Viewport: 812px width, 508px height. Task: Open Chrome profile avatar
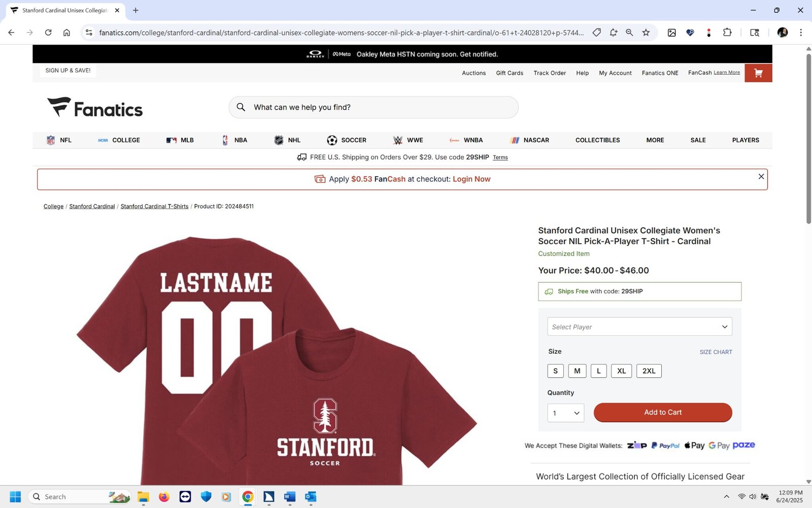click(x=783, y=33)
